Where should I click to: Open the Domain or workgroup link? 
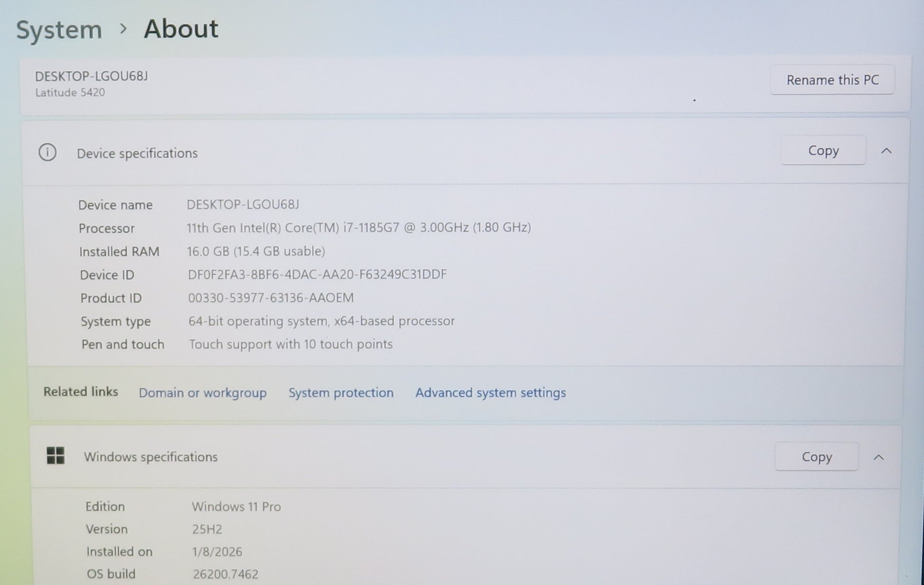pos(202,393)
